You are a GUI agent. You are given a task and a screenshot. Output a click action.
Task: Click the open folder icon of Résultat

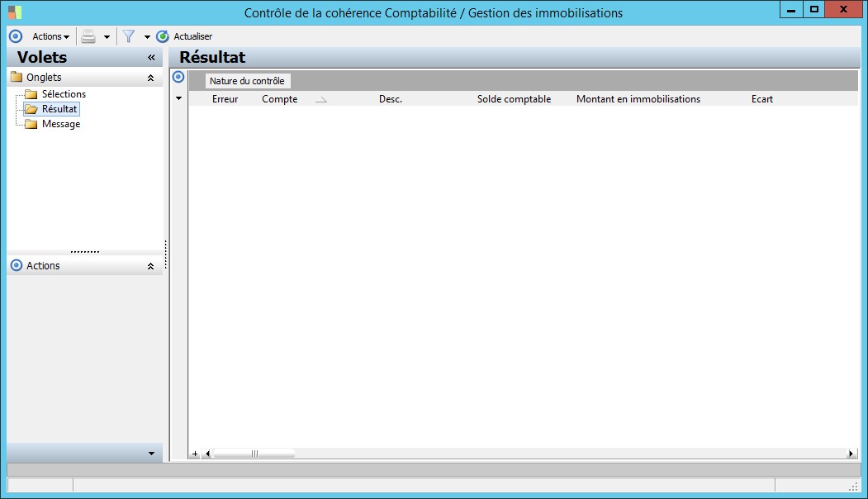(x=31, y=109)
